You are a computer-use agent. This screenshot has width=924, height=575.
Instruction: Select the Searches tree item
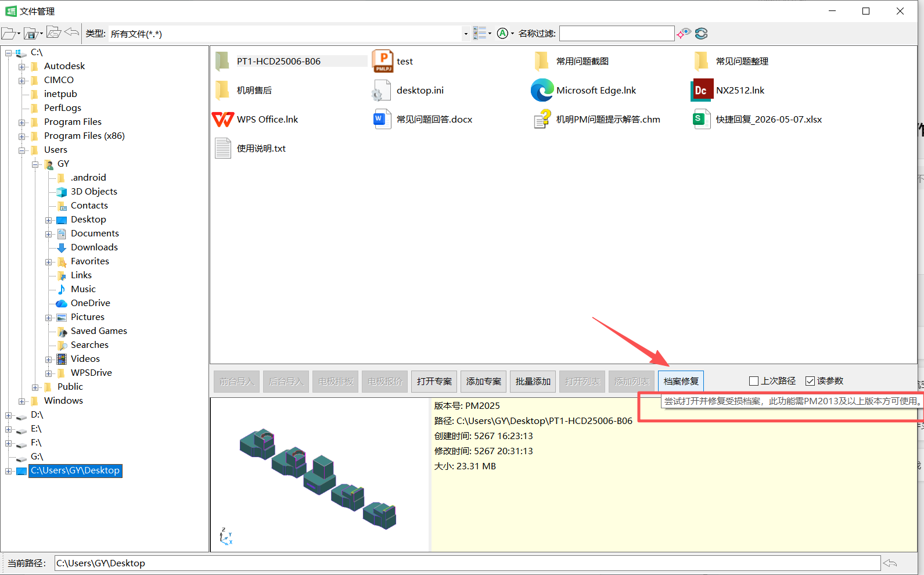89,345
